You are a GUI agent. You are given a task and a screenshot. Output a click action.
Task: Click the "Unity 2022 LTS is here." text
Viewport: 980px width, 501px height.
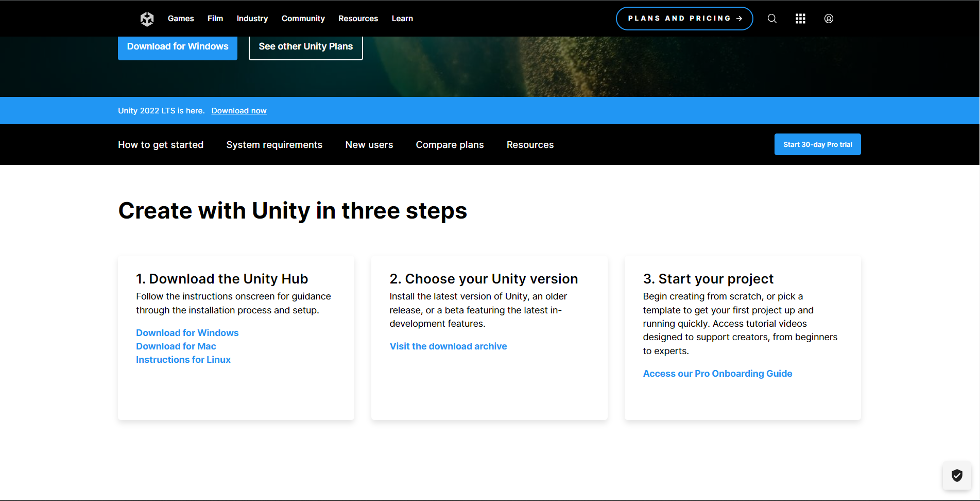161,111
